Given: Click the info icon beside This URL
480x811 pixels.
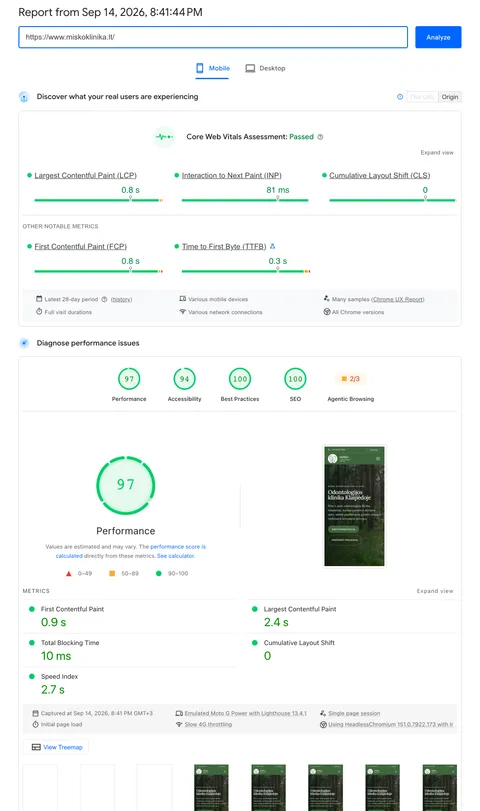Looking at the screenshot, I should [400, 97].
